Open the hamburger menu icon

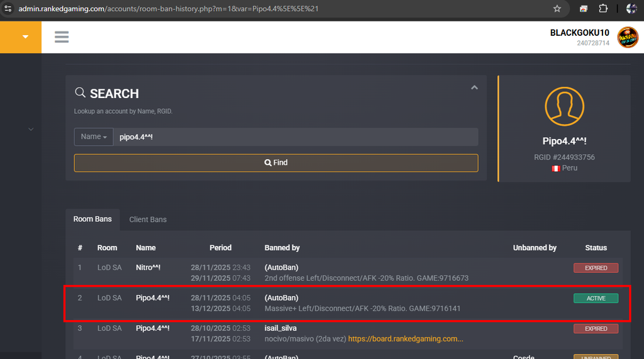coord(62,37)
